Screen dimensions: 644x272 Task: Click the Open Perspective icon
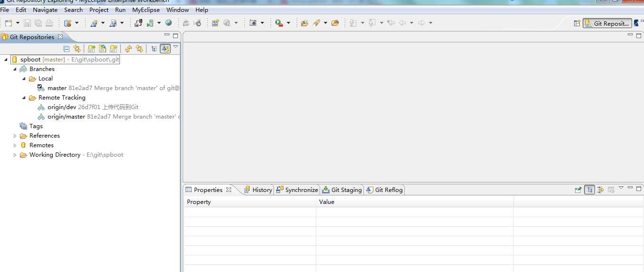[577, 23]
